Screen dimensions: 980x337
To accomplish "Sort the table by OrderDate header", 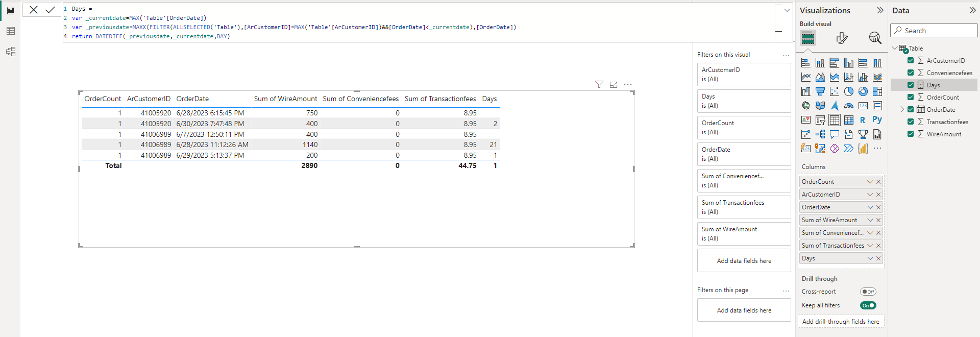I will pos(192,99).
